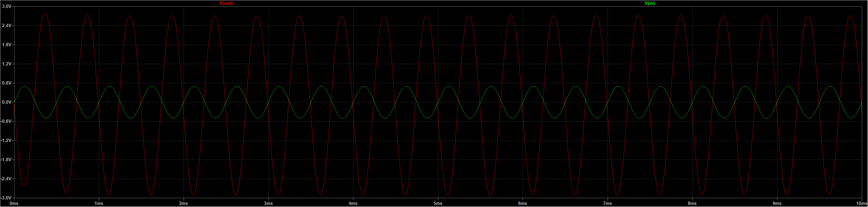Click the -3.0V label on vertical axis
Image resolution: width=868 pixels, height=207 pixels.
[x=6, y=198]
